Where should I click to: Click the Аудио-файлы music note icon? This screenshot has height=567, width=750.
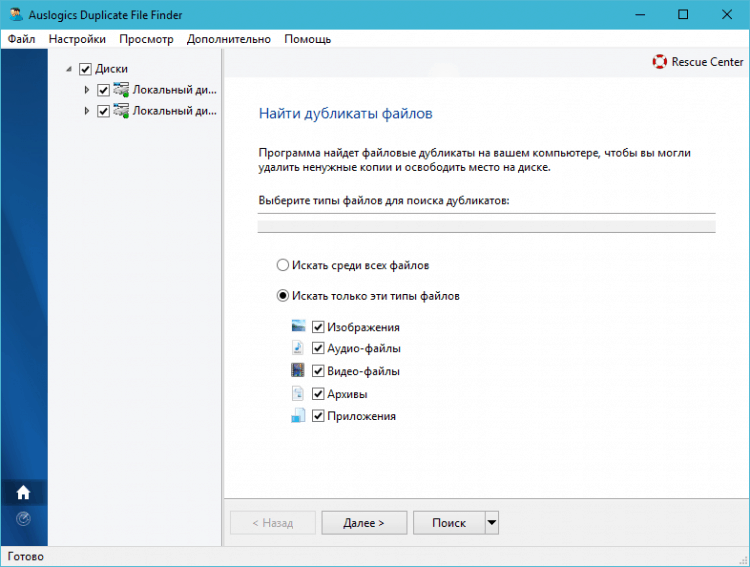click(298, 347)
